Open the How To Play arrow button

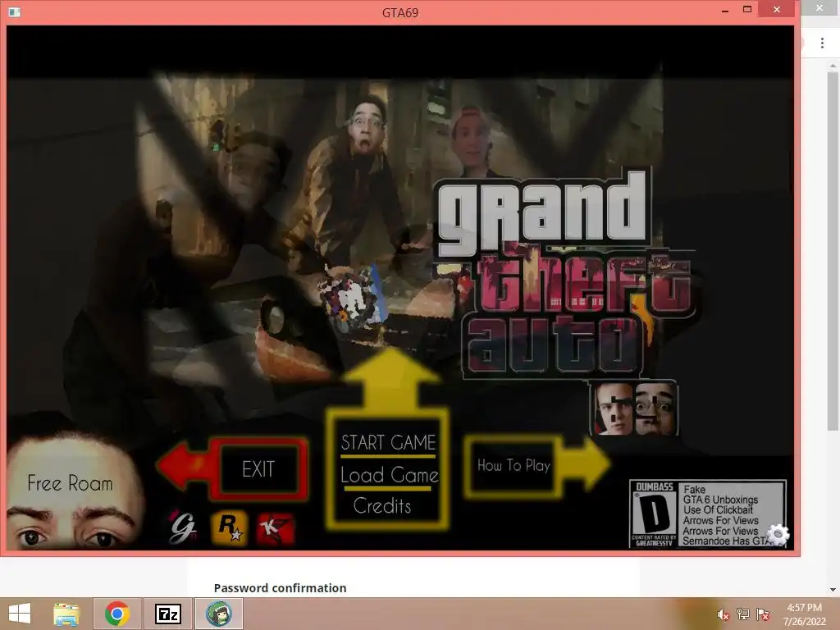click(536, 465)
